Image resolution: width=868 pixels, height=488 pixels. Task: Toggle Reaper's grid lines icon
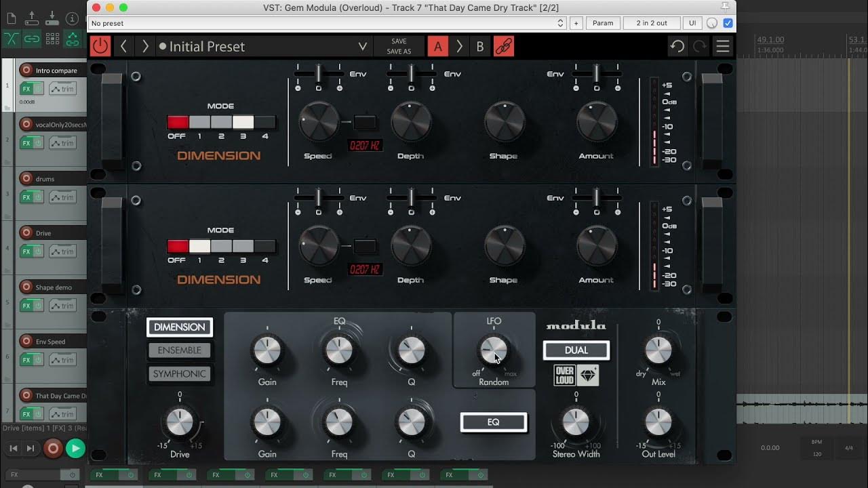(52, 39)
